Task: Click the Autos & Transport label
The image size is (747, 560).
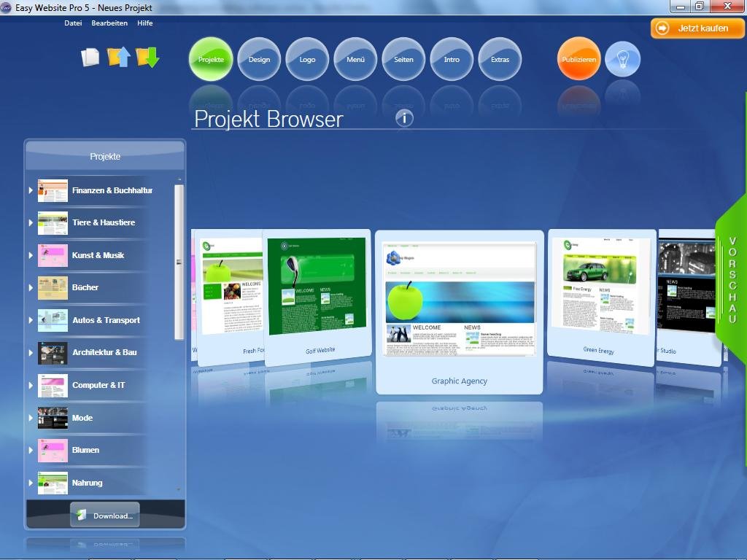Action: (107, 320)
